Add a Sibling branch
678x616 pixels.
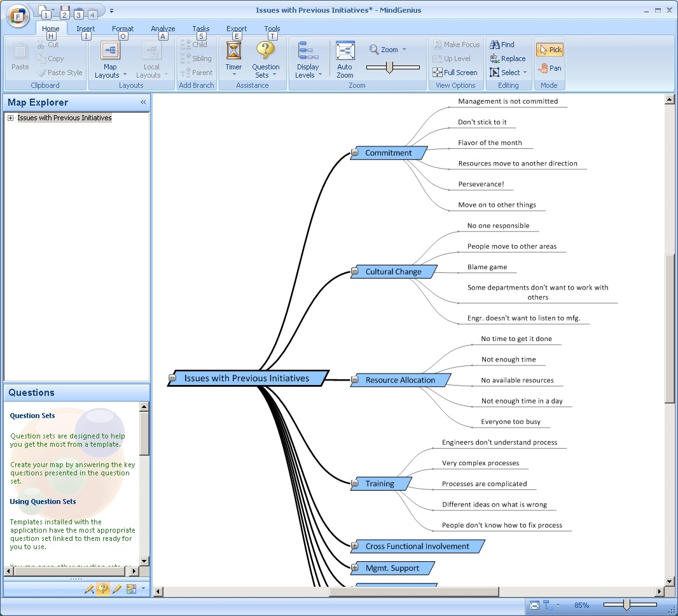click(x=197, y=59)
